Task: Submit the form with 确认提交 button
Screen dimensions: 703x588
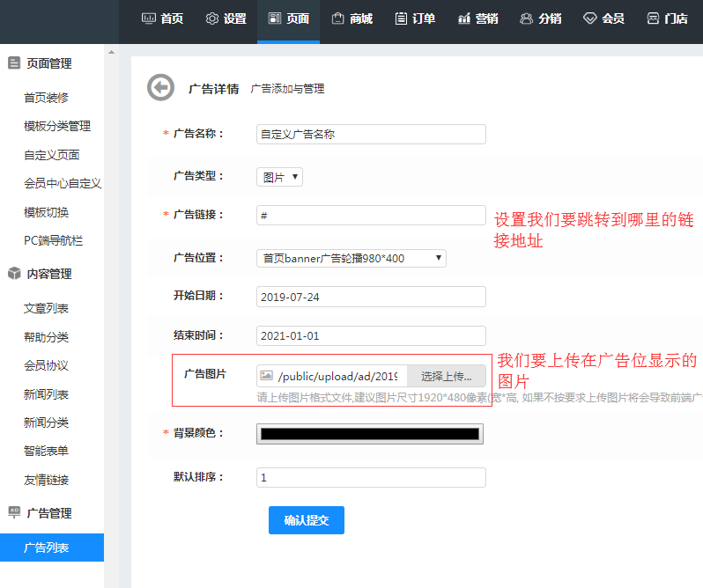Action: click(306, 520)
